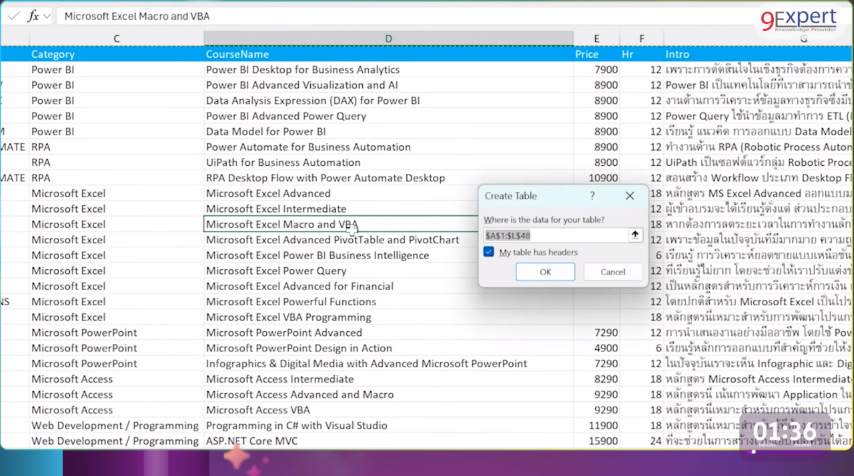Viewport: 854px width, 476px height.
Task: Click the table data range input field
Action: [x=555, y=235]
